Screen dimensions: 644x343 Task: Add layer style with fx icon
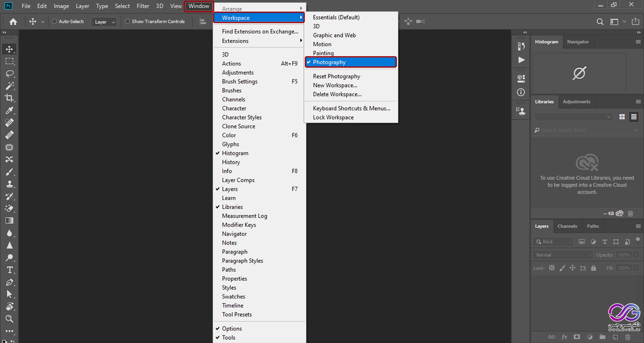[564, 337]
